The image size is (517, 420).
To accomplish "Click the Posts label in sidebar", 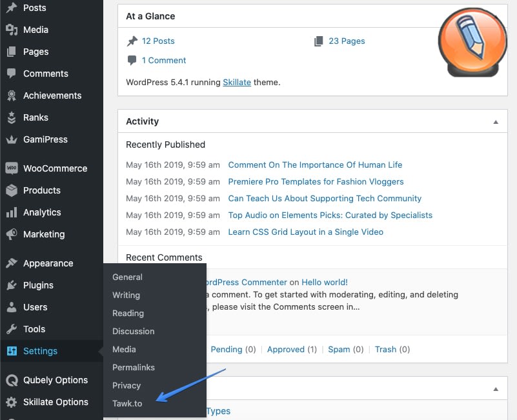I will click(35, 8).
